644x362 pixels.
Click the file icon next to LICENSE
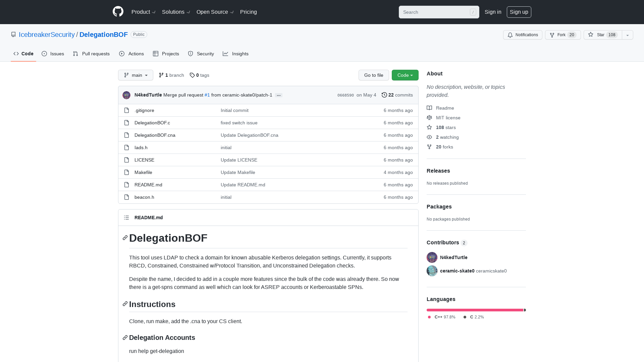(x=126, y=160)
